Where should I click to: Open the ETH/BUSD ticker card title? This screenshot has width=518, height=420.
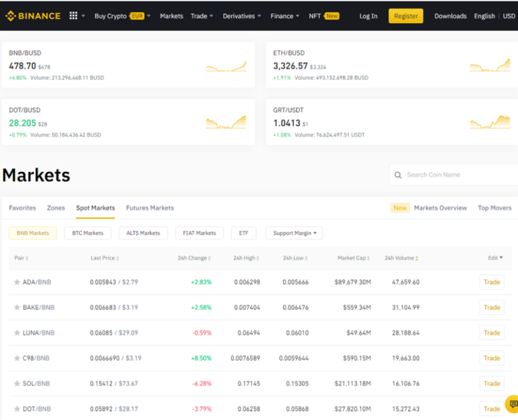coord(289,53)
